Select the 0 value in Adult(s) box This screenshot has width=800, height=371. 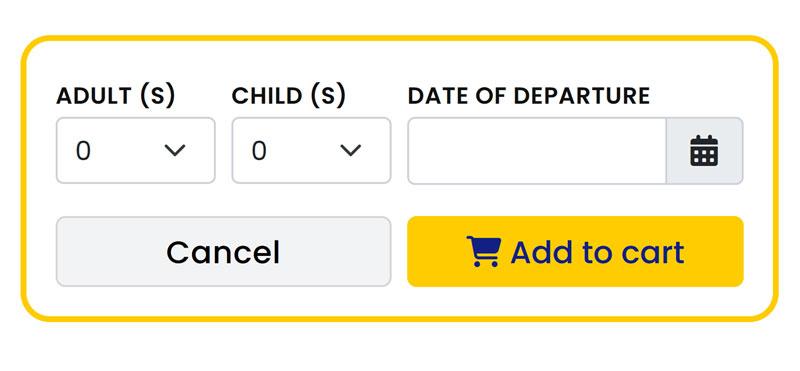click(x=83, y=151)
